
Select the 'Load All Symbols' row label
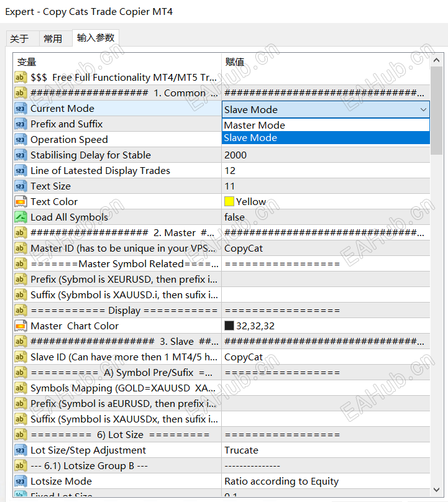click(x=69, y=217)
